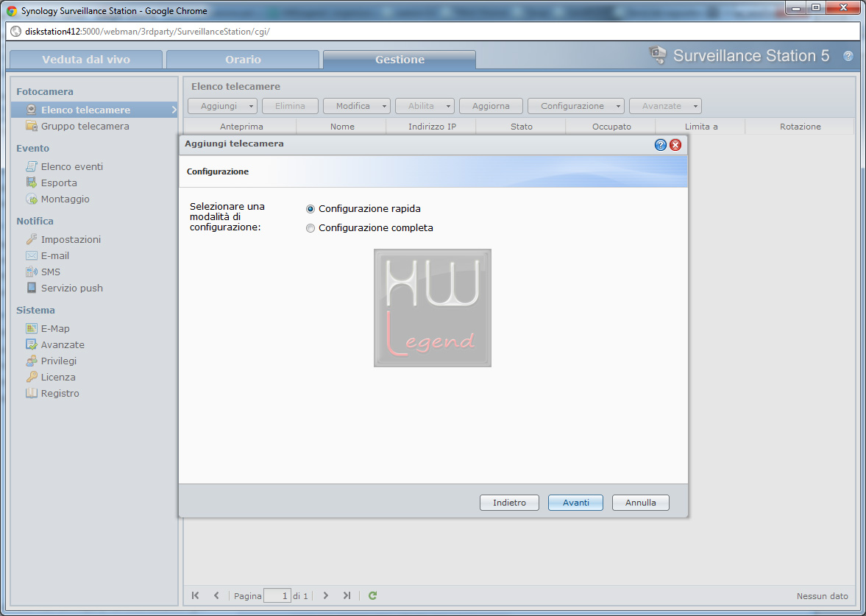Click the Aggiorna toolbar button
This screenshot has height=616, width=866.
pos(491,106)
